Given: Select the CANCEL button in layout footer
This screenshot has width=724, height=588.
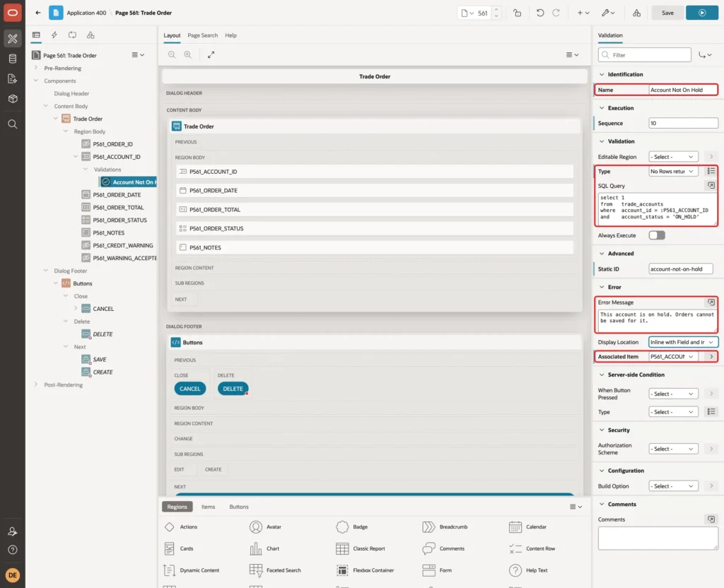Looking at the screenshot, I should click(x=189, y=389).
